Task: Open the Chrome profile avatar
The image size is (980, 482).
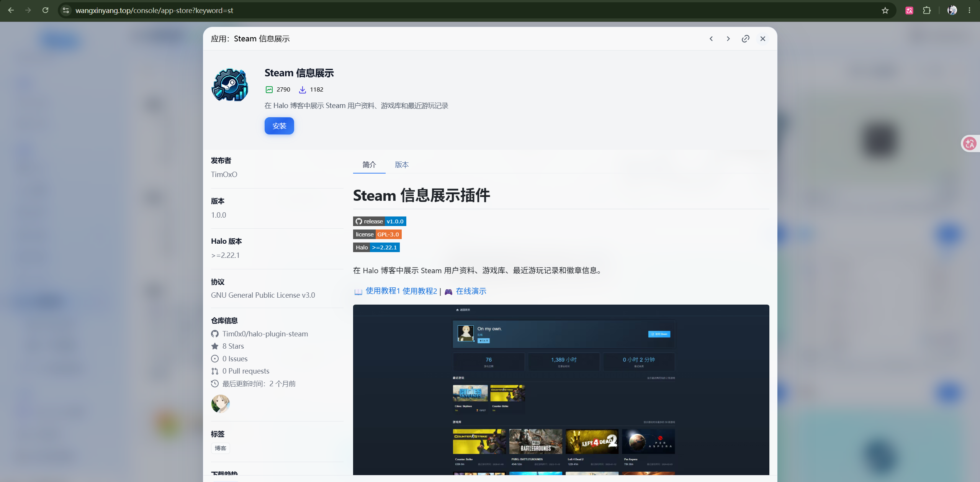Action: [x=952, y=10]
